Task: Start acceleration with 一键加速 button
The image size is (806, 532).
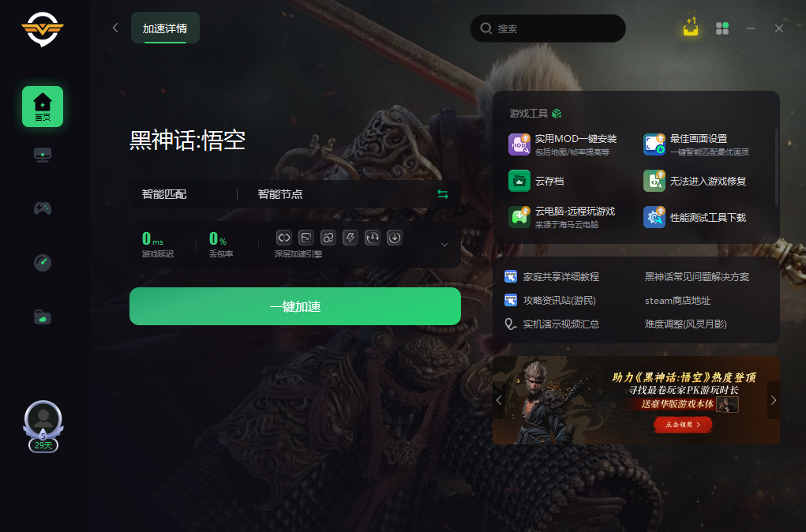Action: 295,306
